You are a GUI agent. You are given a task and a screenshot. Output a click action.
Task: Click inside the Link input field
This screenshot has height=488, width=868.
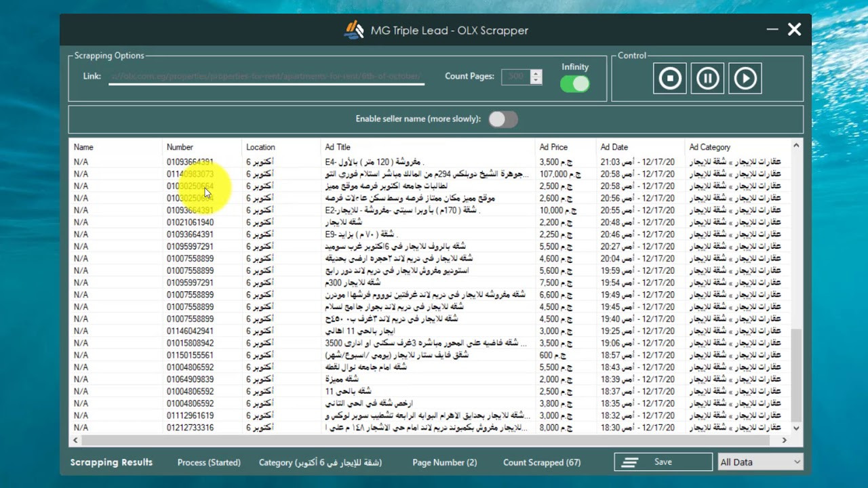click(x=264, y=76)
